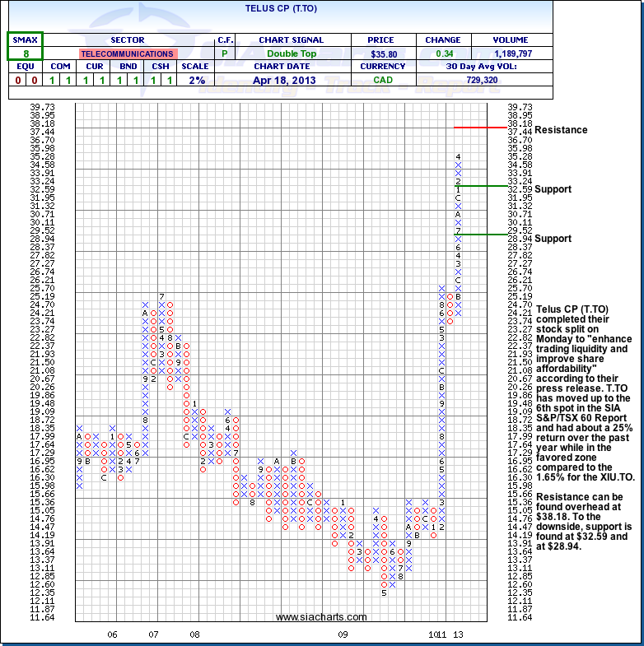Open the www.siacharts.com link below the chart
Image resolution: width=644 pixels, height=646 pixels.
point(321,616)
